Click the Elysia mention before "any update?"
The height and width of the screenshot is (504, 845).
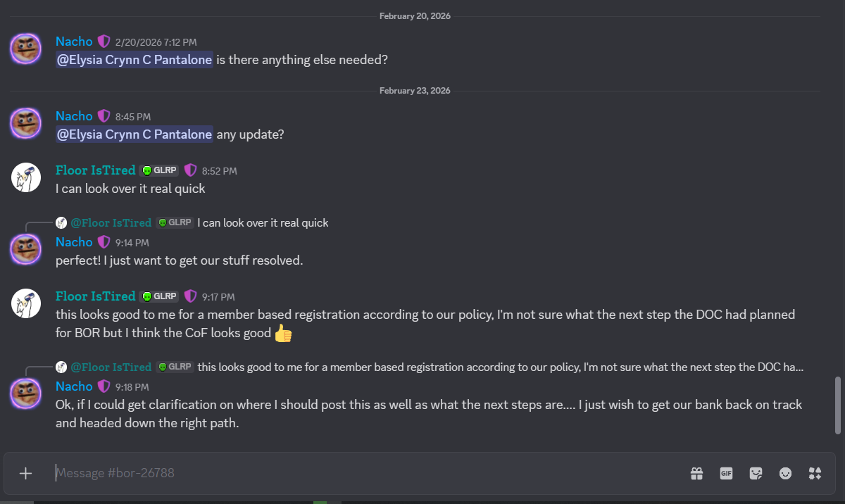[x=134, y=134]
